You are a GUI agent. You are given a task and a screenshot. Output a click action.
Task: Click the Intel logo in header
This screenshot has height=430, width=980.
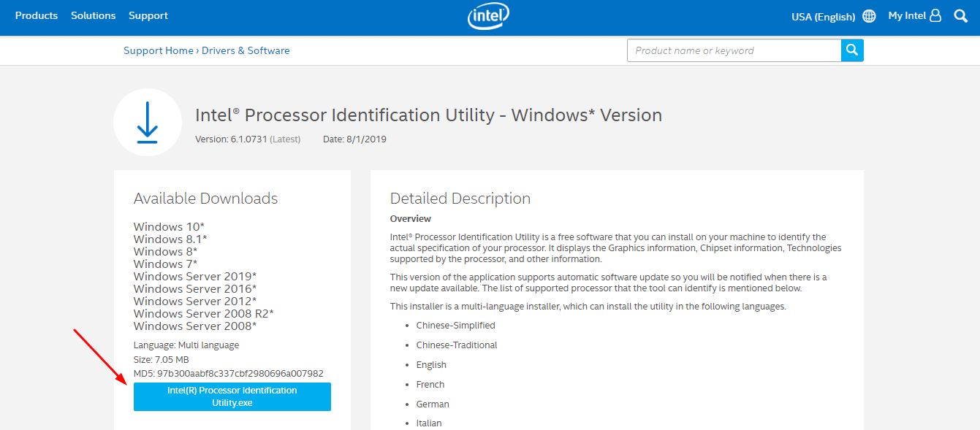point(489,16)
